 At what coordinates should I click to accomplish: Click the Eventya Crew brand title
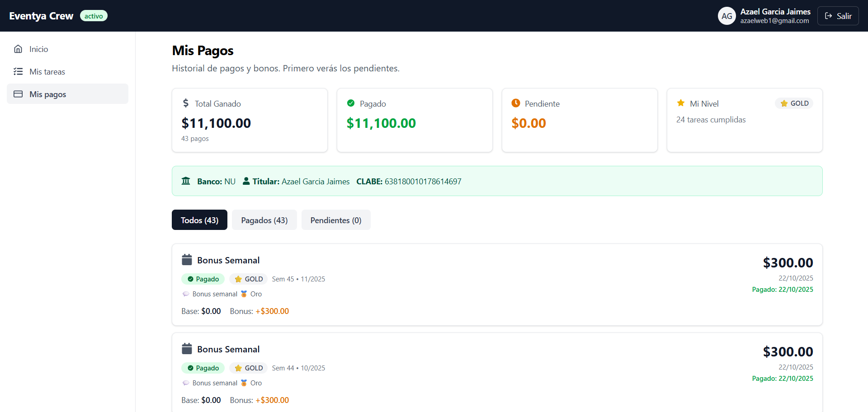tap(41, 16)
